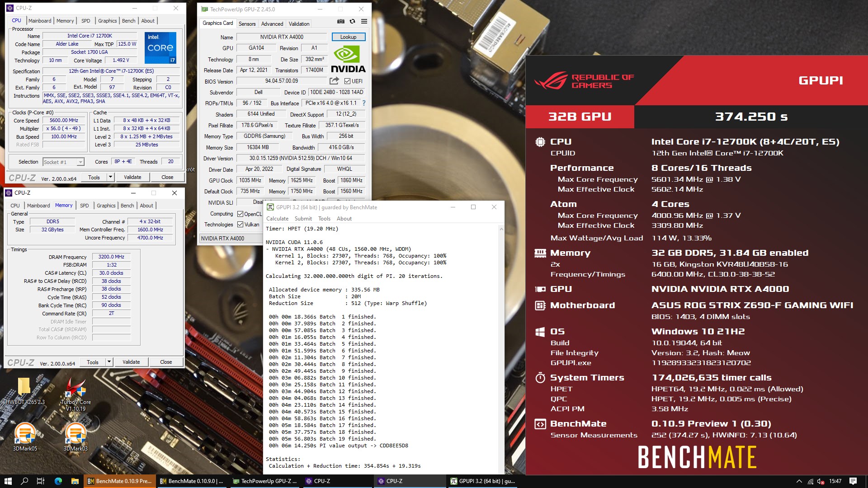Open Memory tab in upper CPU-Z
Viewport: 868px width, 488px height.
click(65, 21)
